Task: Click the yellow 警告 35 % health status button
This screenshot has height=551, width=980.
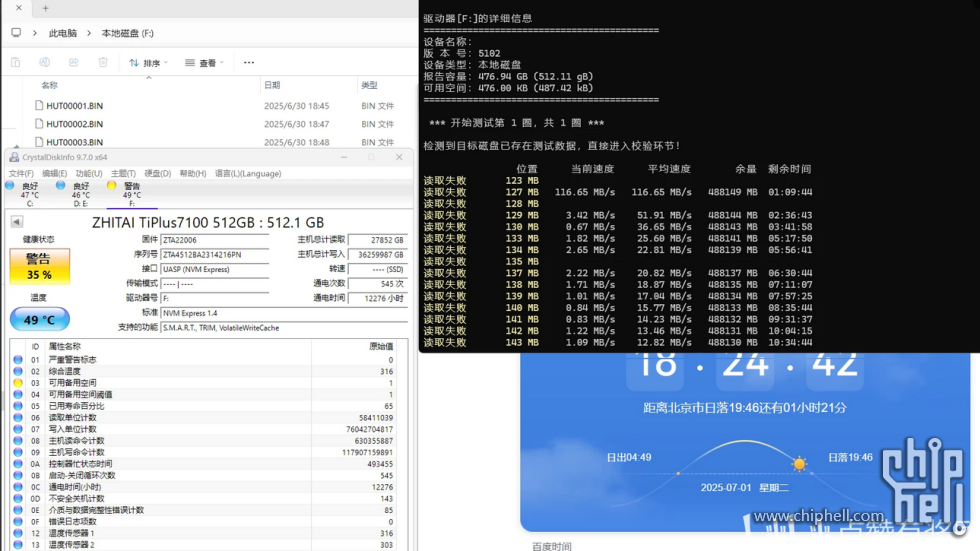Action: coord(39,267)
